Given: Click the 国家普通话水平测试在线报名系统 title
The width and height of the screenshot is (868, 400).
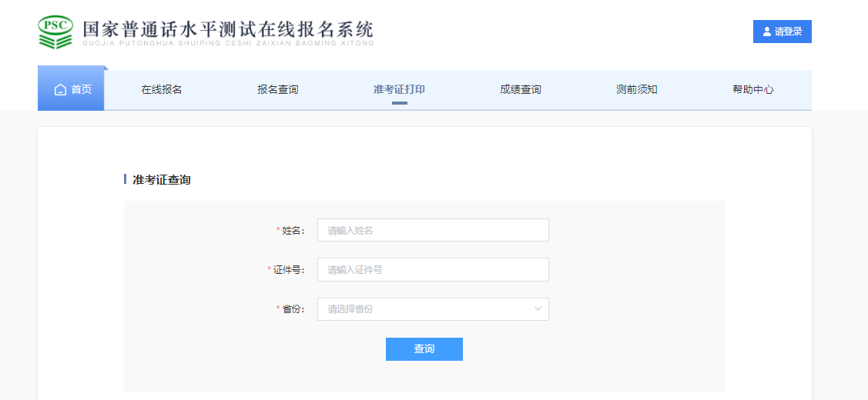Looking at the screenshot, I should [x=228, y=28].
